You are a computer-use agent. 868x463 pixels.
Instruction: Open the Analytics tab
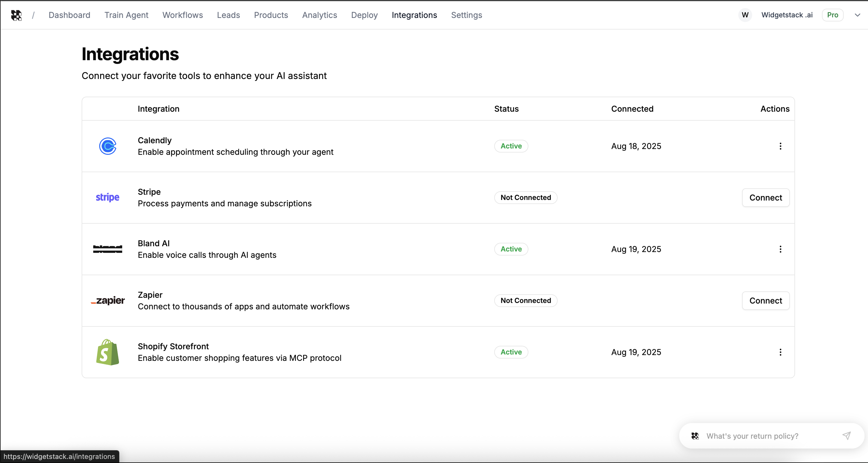(x=319, y=15)
